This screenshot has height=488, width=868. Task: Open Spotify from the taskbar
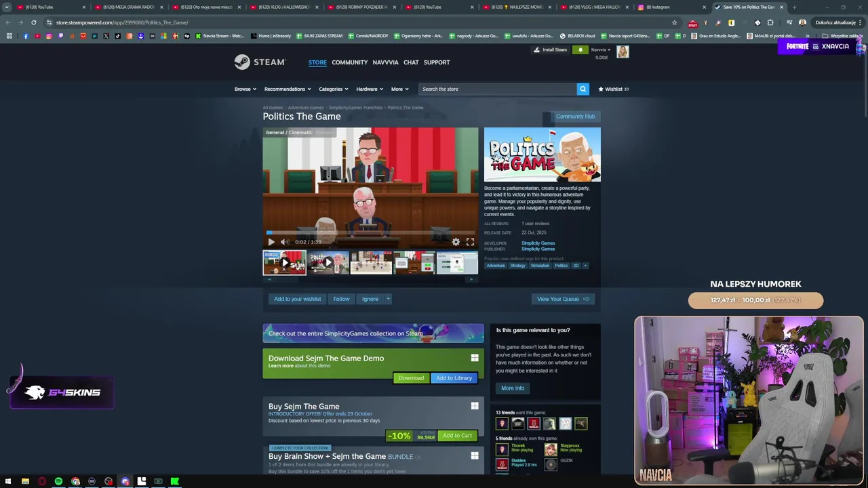click(x=58, y=481)
